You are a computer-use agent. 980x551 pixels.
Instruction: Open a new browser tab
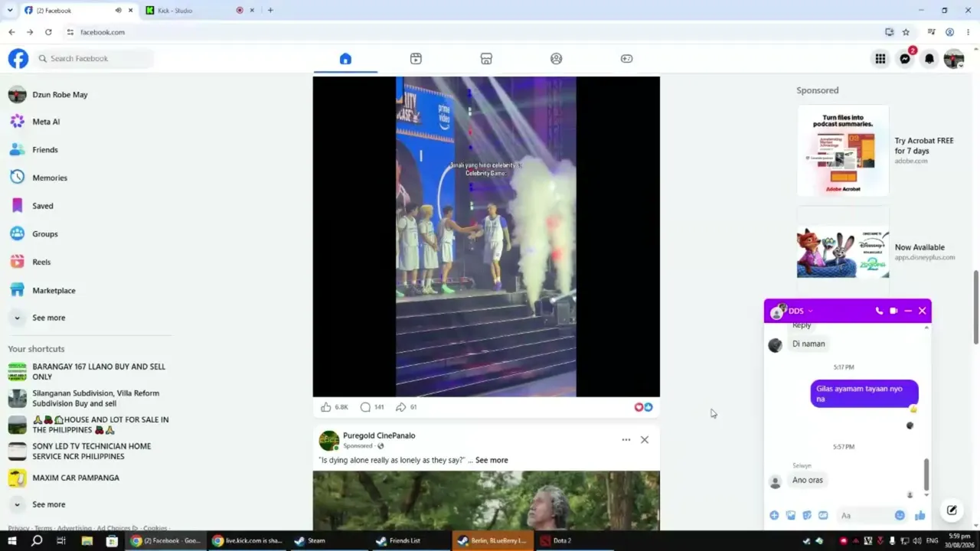(270, 11)
